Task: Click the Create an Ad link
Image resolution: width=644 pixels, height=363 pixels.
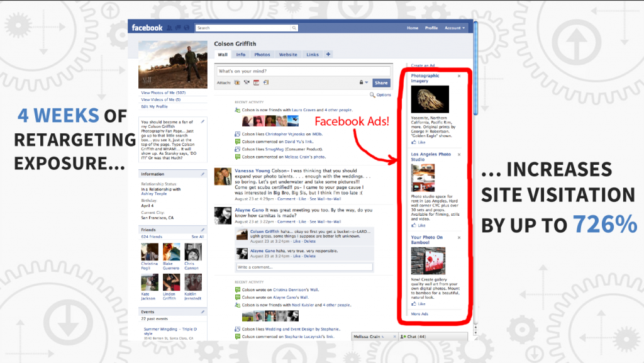Action: tap(423, 65)
